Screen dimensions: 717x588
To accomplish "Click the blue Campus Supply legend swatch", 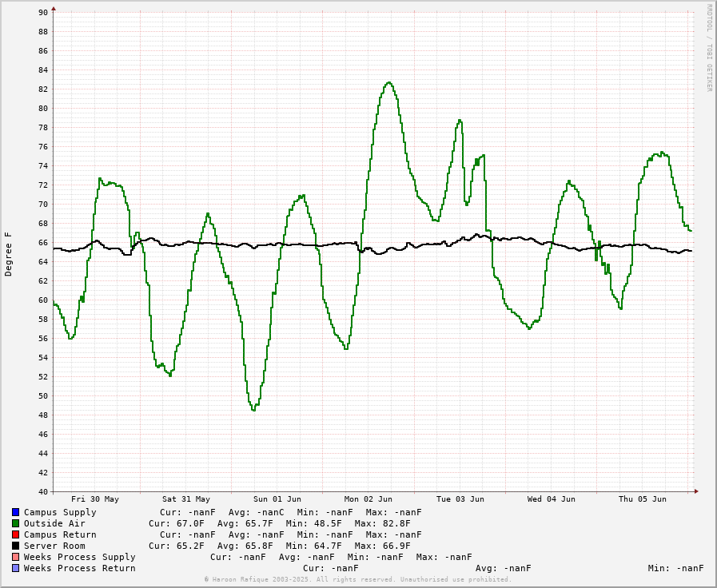I will pos(15,512).
